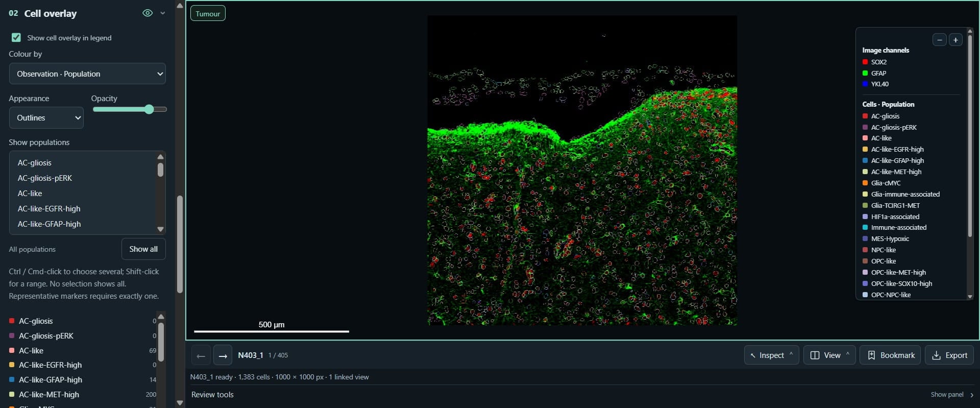This screenshot has height=408, width=980.
Task: Click MES-Hypoxic in the legend
Action: (x=890, y=239)
